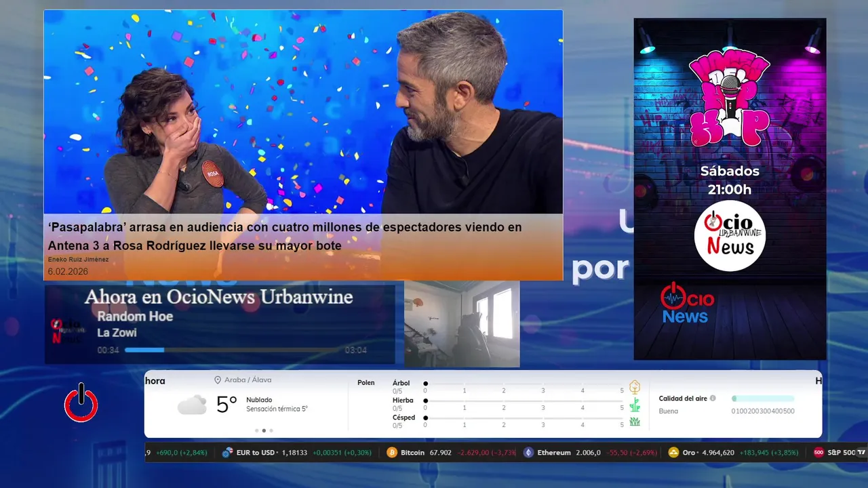Click Sensación térmica 5° text

point(277,409)
